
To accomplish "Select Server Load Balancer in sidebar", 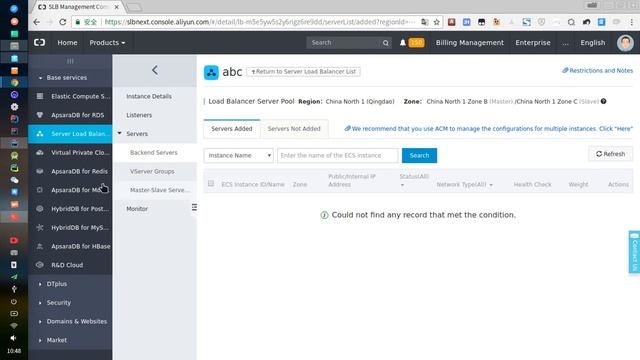I will coord(70,134).
